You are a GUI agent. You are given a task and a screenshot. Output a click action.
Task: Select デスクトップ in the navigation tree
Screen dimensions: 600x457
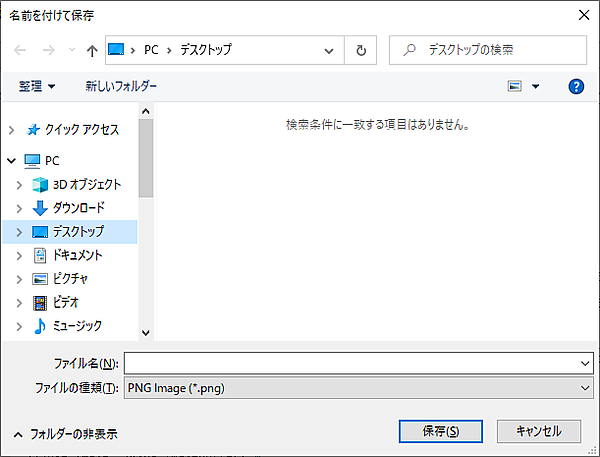[78, 232]
